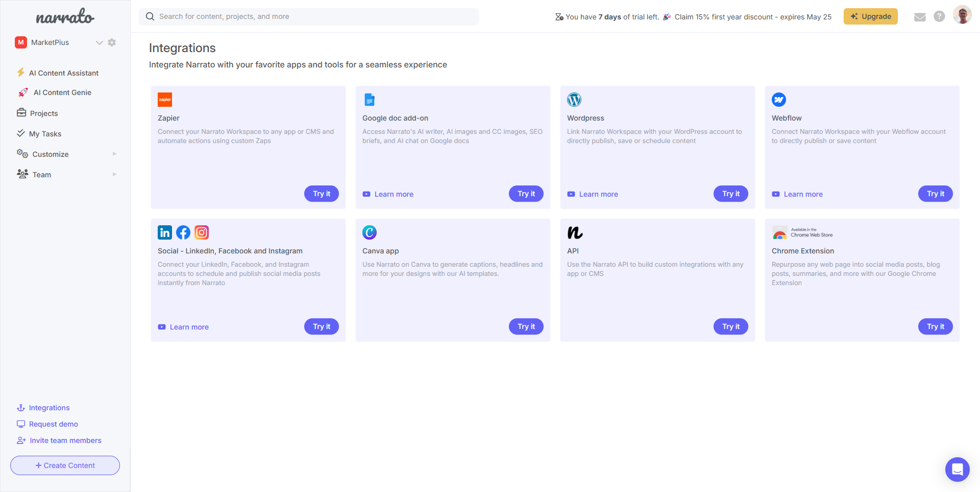The width and height of the screenshot is (980, 492).
Task: Open Learn more for Wordpress
Action: click(598, 194)
